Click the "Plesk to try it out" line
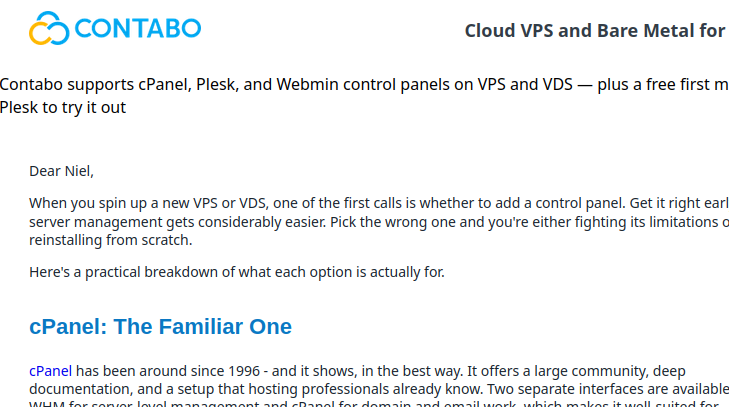Image resolution: width=729 pixels, height=407 pixels. [63, 107]
